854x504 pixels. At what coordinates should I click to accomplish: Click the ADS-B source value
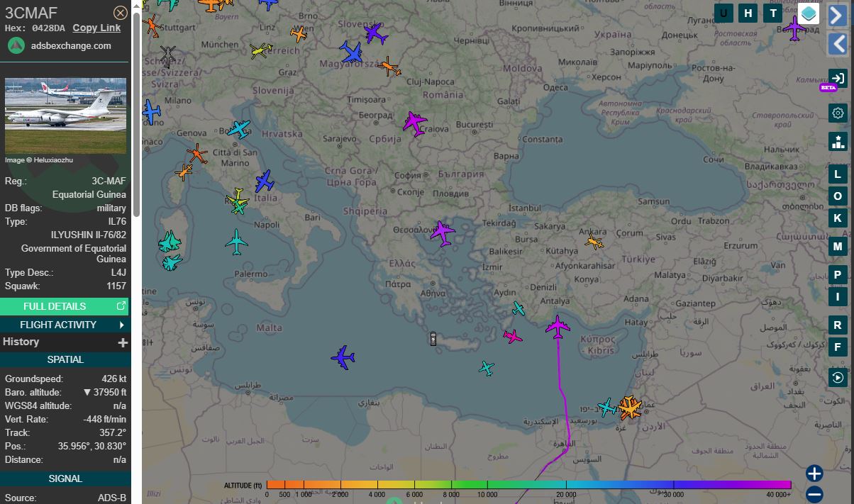[x=112, y=498]
